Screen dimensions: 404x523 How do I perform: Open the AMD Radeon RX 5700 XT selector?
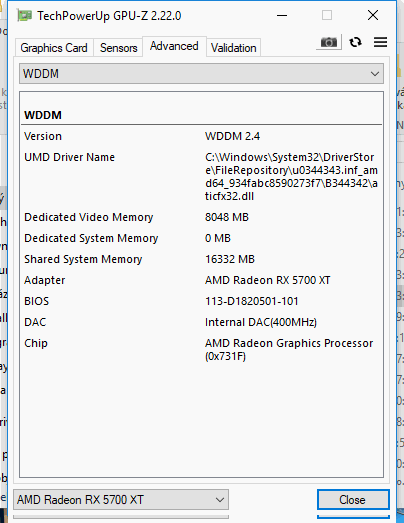[121, 499]
